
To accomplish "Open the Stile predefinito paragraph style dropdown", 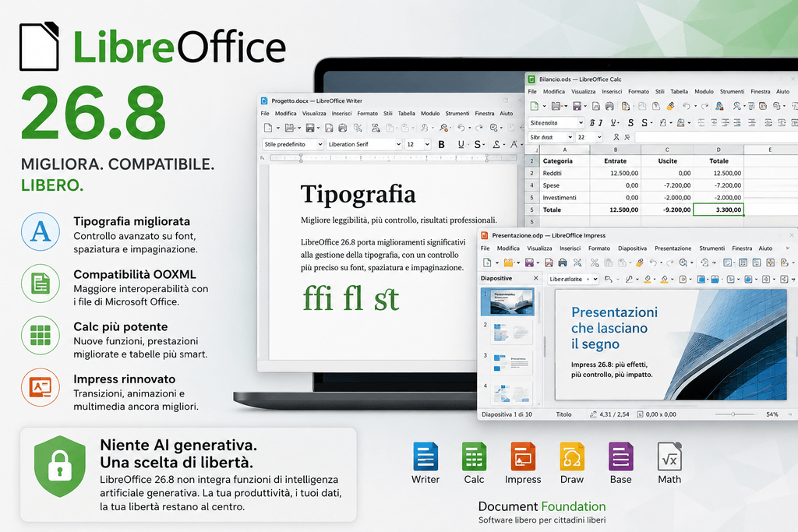I will [x=293, y=144].
